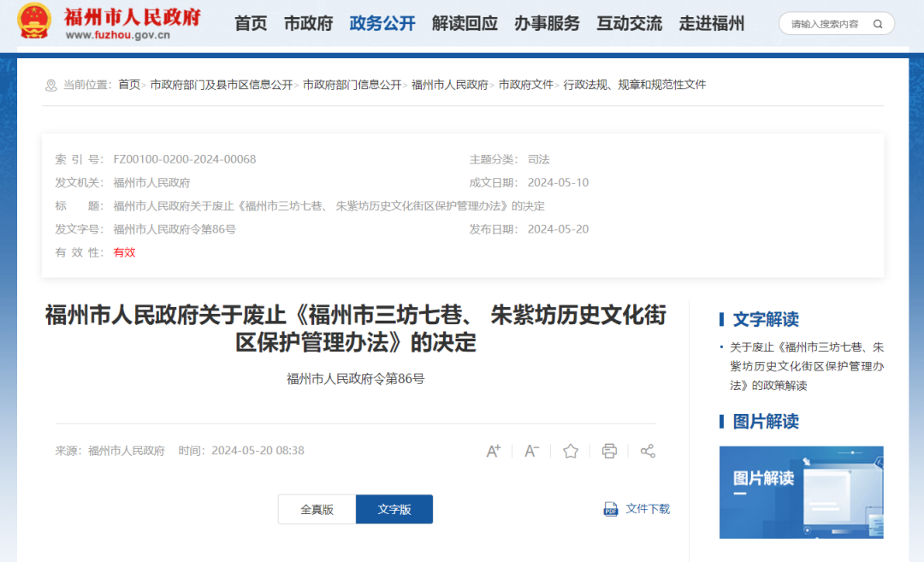
Task: Switch to the 全真版 tab
Action: [317, 510]
